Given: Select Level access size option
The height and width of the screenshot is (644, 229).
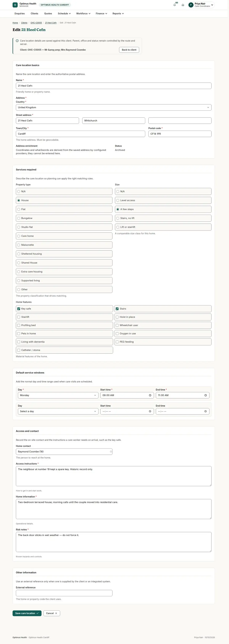Looking at the screenshot, I should pos(163,200).
